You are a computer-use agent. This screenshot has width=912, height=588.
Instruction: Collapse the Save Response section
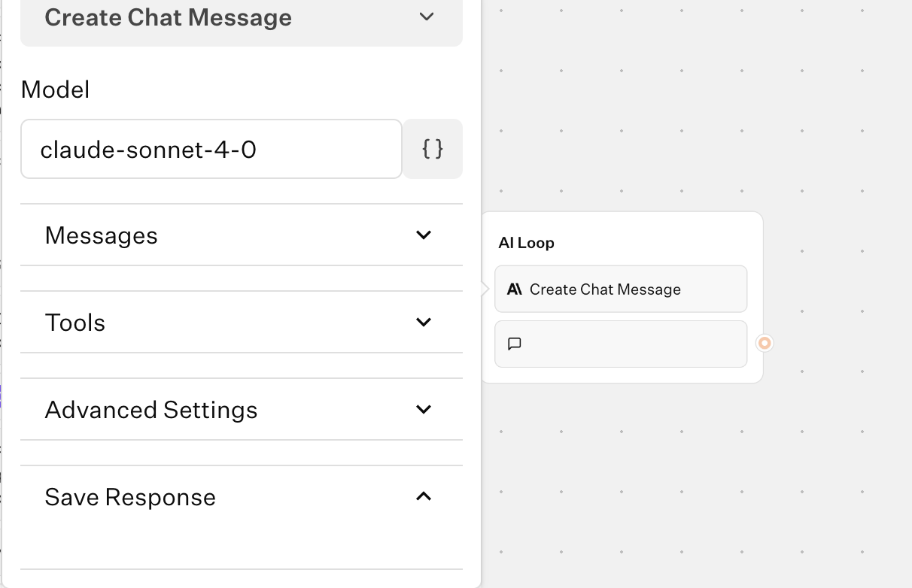[241, 496]
